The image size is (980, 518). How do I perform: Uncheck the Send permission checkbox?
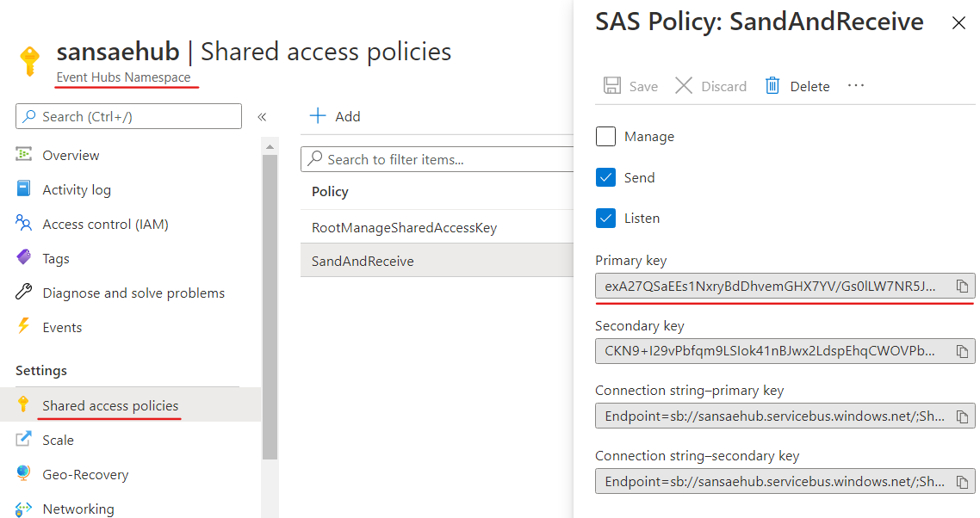(x=606, y=177)
